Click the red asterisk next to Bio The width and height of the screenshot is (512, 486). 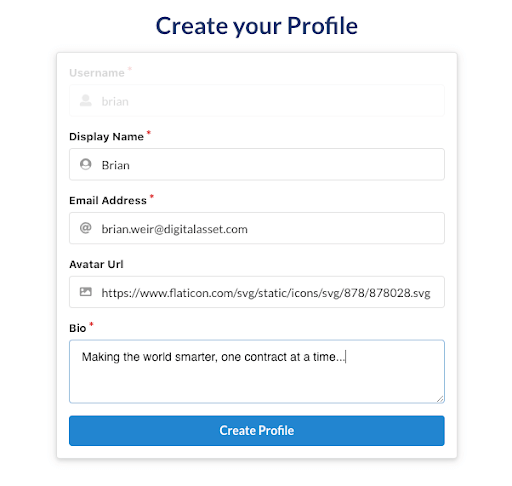point(91,324)
